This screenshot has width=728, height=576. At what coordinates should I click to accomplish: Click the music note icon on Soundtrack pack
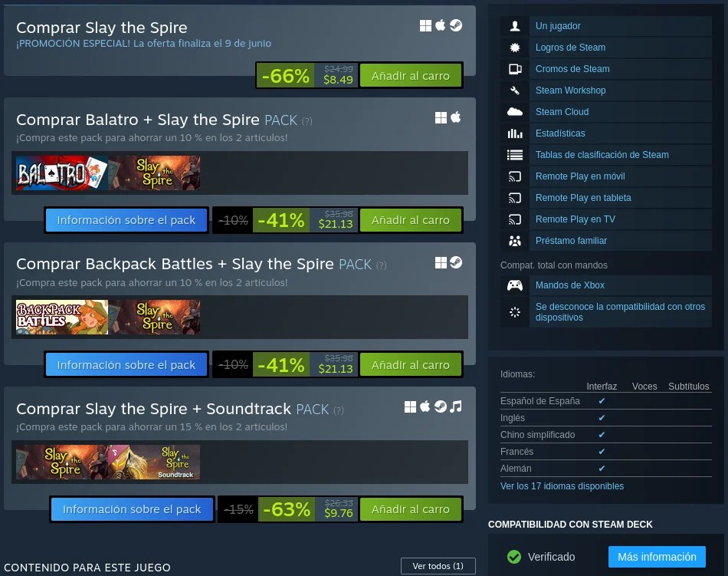[456, 407]
